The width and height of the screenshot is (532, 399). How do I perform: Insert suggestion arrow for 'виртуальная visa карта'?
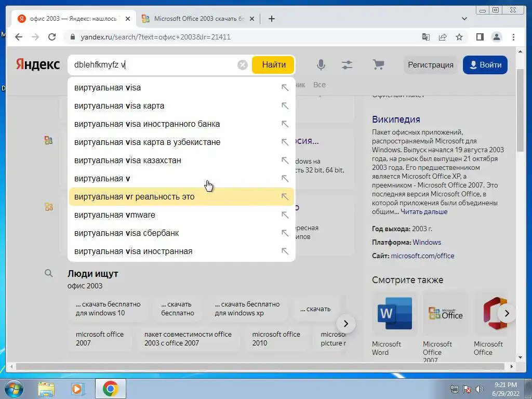pyautogui.click(x=285, y=106)
